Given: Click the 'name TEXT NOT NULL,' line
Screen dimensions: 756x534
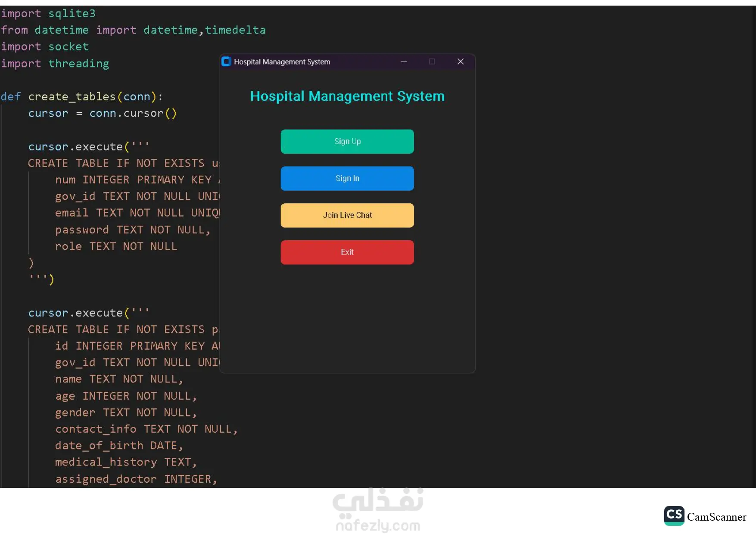Looking at the screenshot, I should [119, 379].
